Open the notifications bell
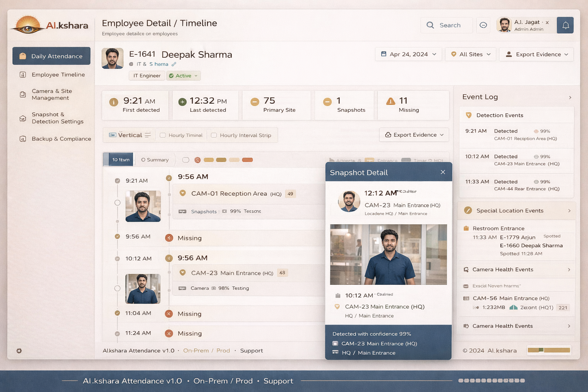 pyautogui.click(x=565, y=25)
